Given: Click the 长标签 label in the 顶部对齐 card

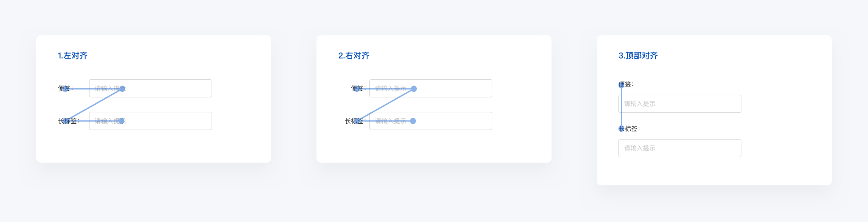Looking at the screenshot, I should (x=629, y=129).
